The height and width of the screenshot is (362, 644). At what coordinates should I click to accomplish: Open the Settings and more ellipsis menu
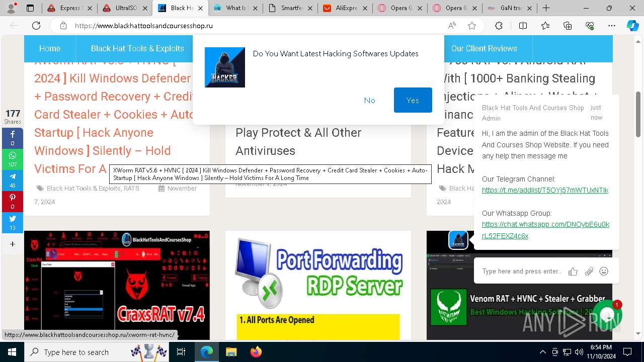click(x=612, y=26)
